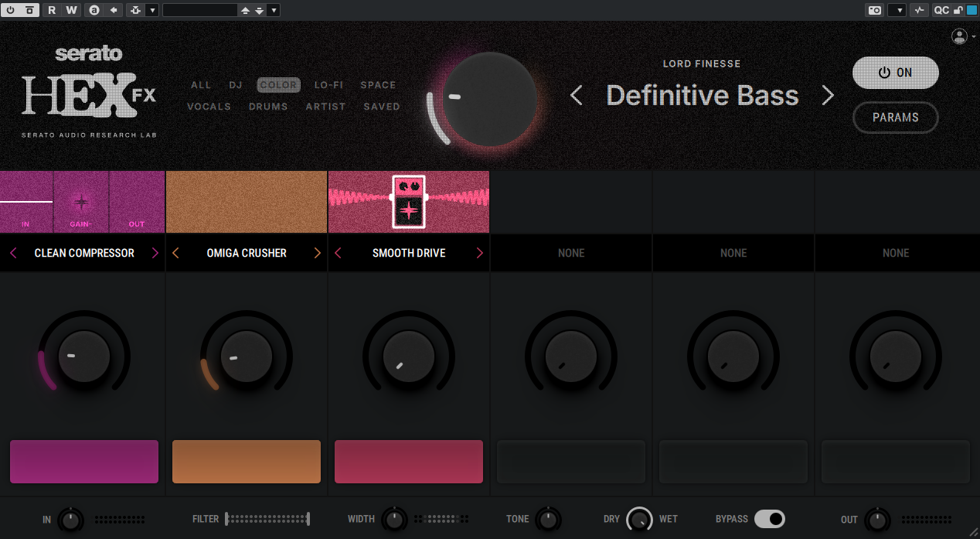This screenshot has width=980, height=539.
Task: Click the OUT gain knob
Action: point(876,520)
